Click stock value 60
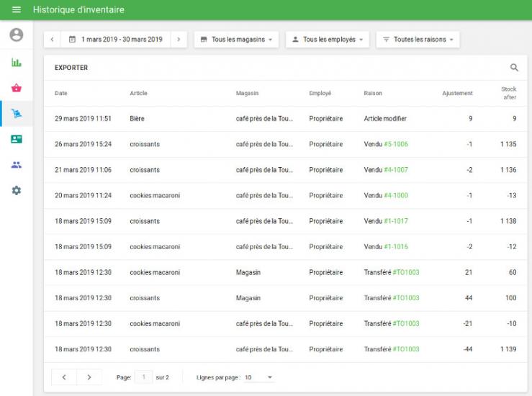The height and width of the screenshot is (396, 532). point(513,272)
